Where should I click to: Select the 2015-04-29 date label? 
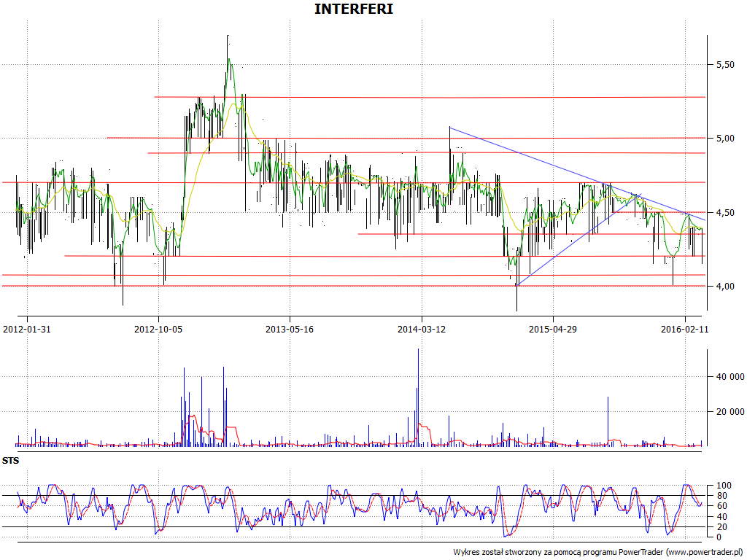(x=553, y=329)
